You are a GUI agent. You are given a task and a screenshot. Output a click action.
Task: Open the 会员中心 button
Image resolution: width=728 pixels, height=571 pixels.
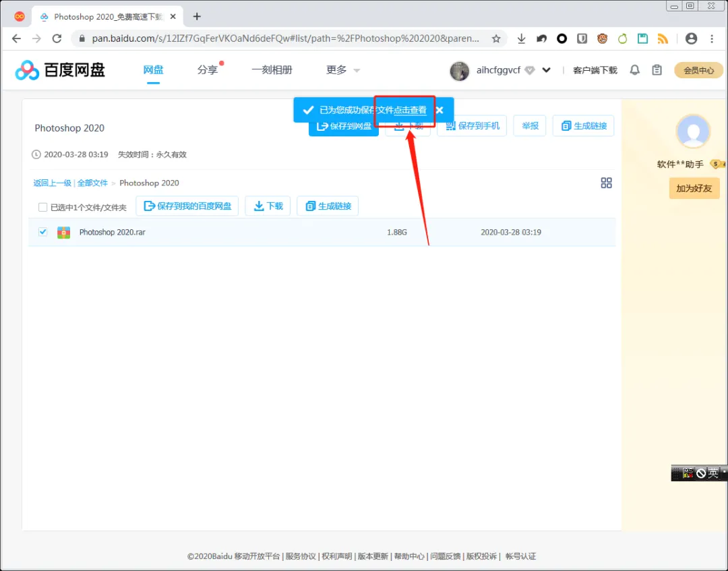point(698,71)
